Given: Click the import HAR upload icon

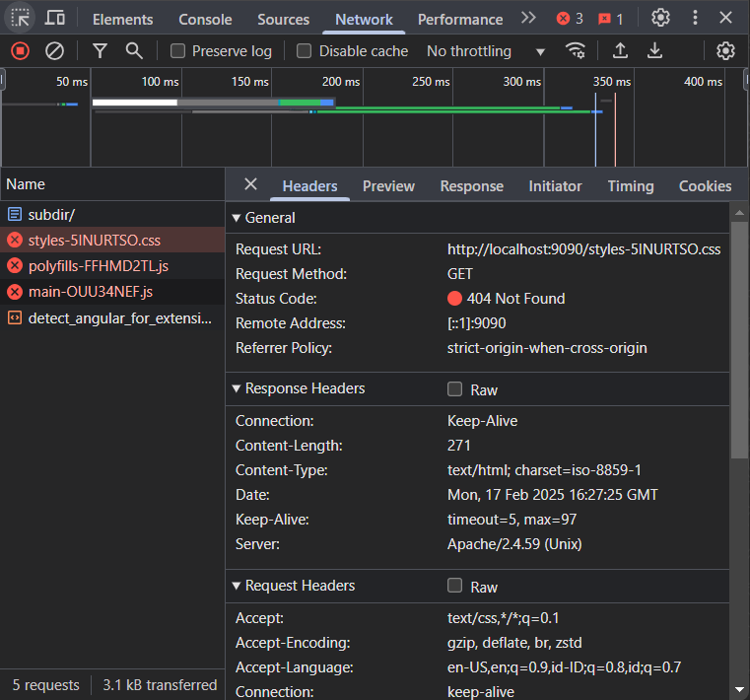Looking at the screenshot, I should click(620, 51).
